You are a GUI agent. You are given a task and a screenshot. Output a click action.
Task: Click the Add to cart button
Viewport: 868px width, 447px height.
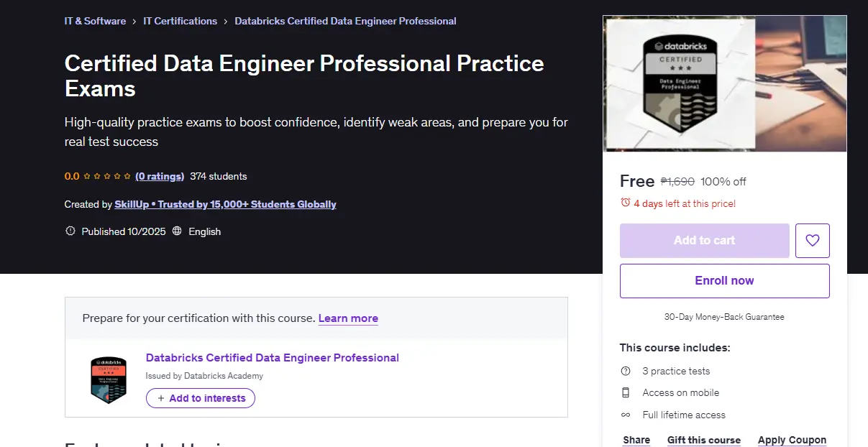tap(705, 241)
